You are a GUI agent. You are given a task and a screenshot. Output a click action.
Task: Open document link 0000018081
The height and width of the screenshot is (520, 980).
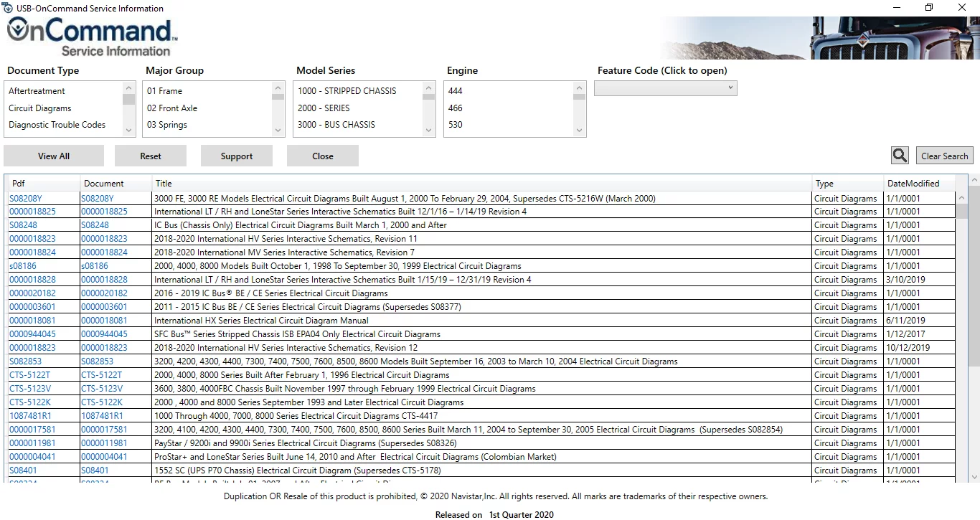click(104, 321)
